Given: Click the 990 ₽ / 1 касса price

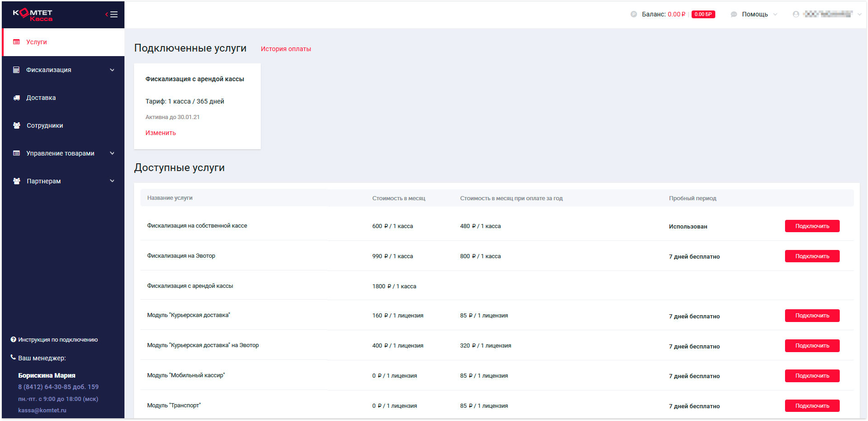Looking at the screenshot, I should click(x=393, y=256).
